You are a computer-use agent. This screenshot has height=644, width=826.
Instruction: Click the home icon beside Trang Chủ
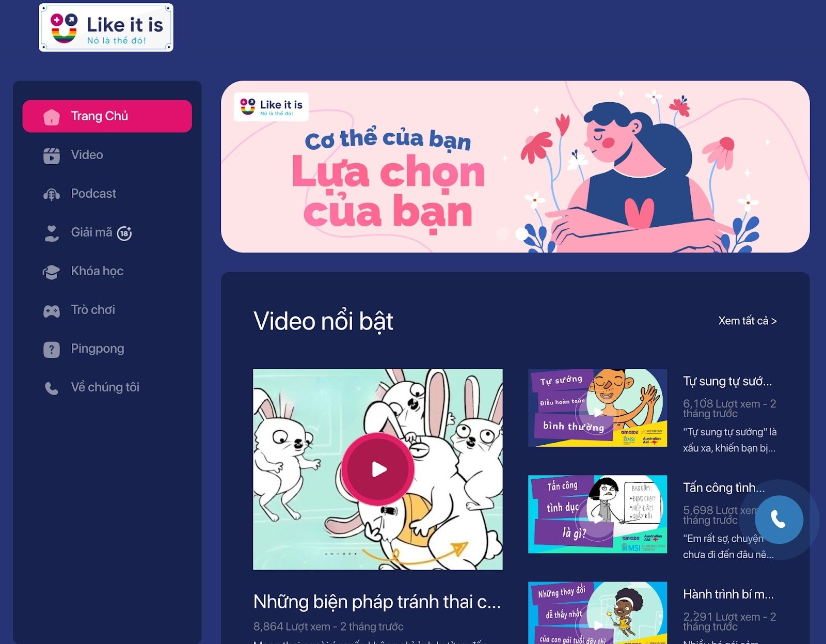point(52,117)
